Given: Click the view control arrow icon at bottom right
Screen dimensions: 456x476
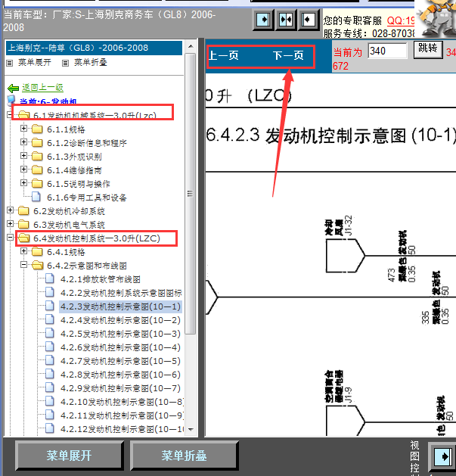Looking at the screenshot, I should coord(442,456).
